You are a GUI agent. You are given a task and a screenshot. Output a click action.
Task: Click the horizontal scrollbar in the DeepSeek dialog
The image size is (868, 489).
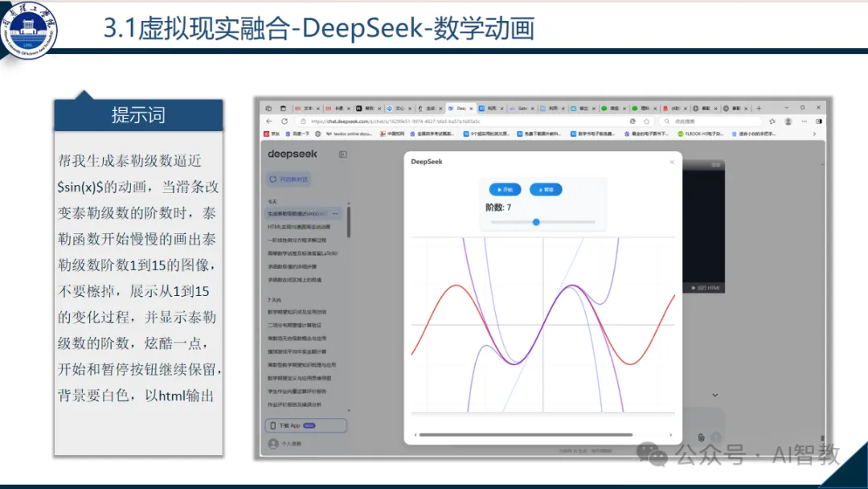pyautogui.click(x=526, y=435)
